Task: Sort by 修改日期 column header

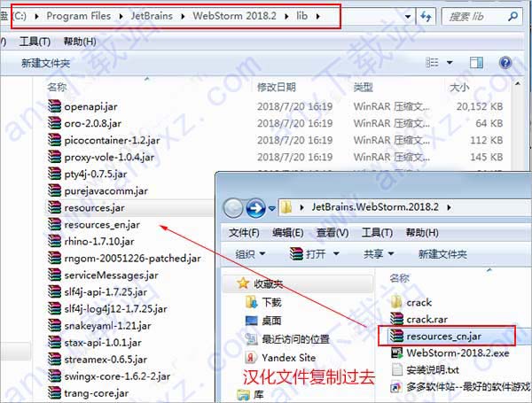Action: [276, 87]
